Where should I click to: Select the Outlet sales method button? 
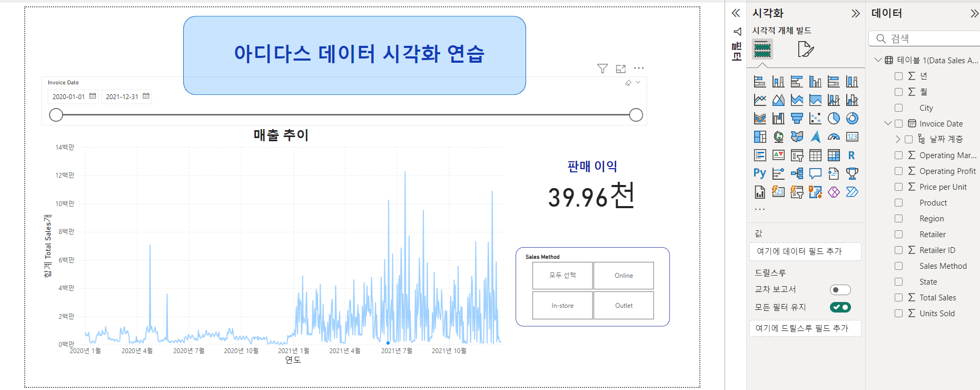pyautogui.click(x=623, y=306)
